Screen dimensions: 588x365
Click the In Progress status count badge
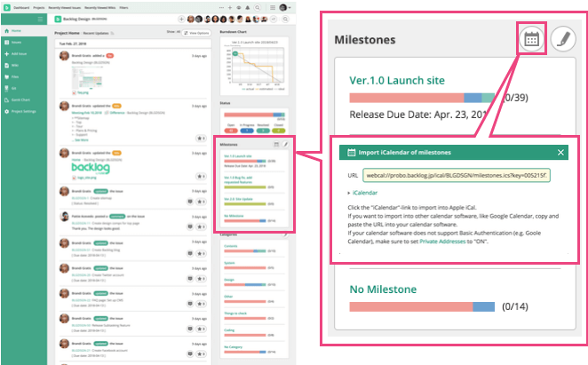click(247, 131)
